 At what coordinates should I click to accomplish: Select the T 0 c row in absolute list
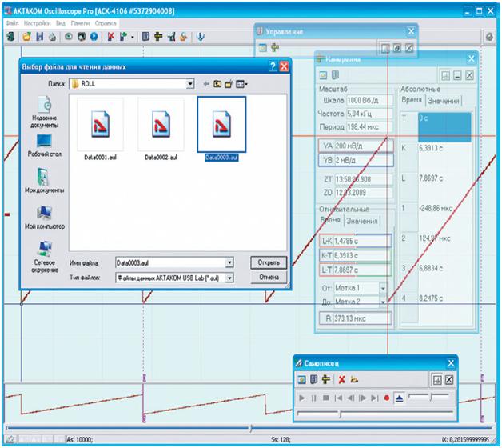(436, 127)
